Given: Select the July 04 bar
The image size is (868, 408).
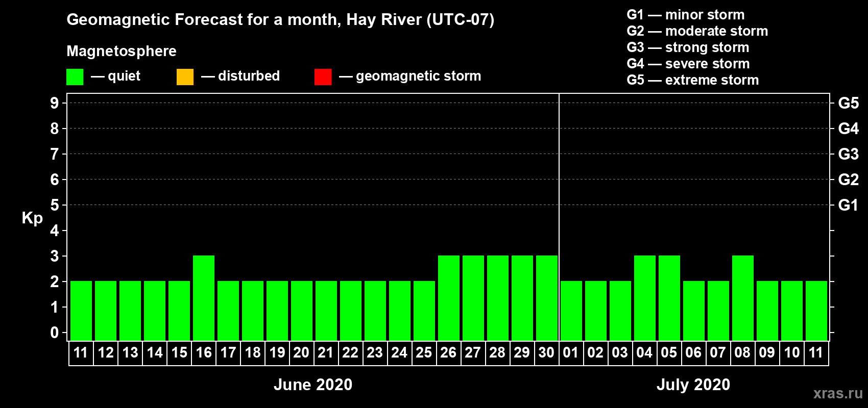Looking at the screenshot, I should tap(645, 298).
